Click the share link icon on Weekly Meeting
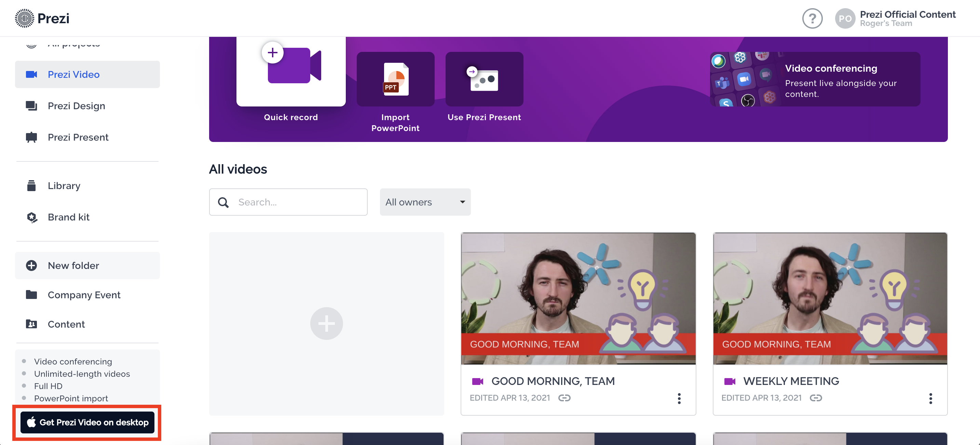This screenshot has height=445, width=980. coord(816,398)
